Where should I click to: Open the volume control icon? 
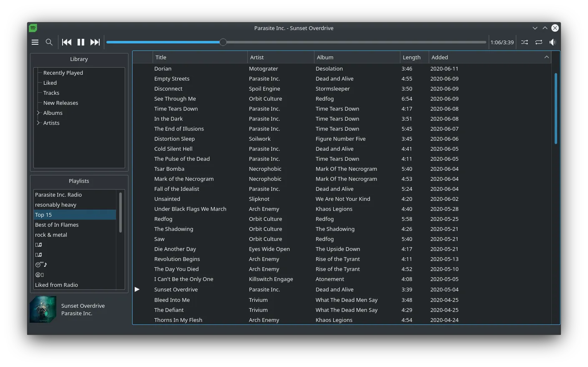(x=553, y=42)
